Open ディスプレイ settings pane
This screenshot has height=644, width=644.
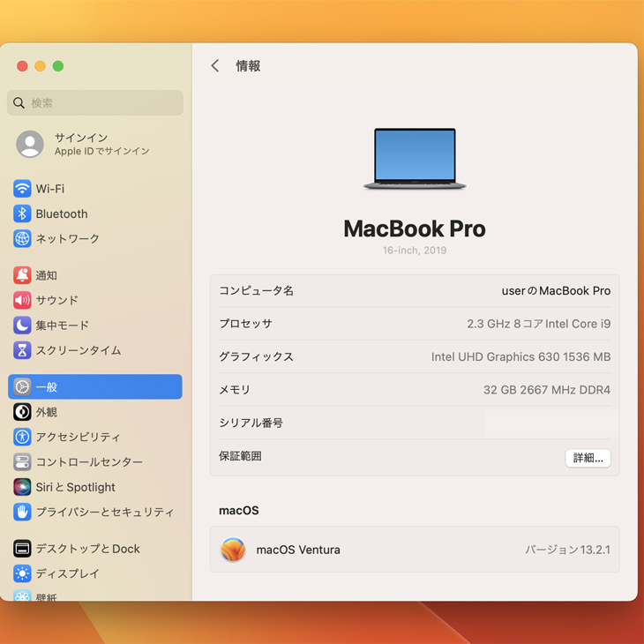click(x=67, y=573)
